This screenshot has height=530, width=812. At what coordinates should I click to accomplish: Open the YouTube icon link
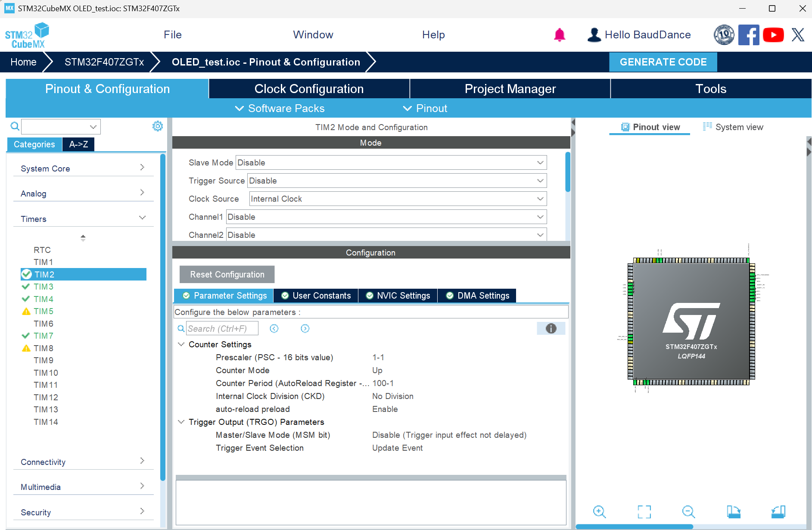pyautogui.click(x=773, y=35)
